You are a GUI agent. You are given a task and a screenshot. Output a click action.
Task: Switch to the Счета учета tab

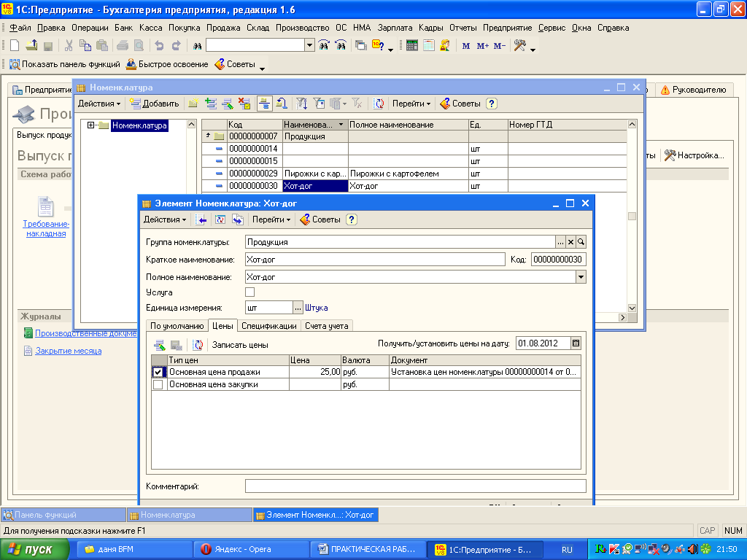tap(327, 326)
